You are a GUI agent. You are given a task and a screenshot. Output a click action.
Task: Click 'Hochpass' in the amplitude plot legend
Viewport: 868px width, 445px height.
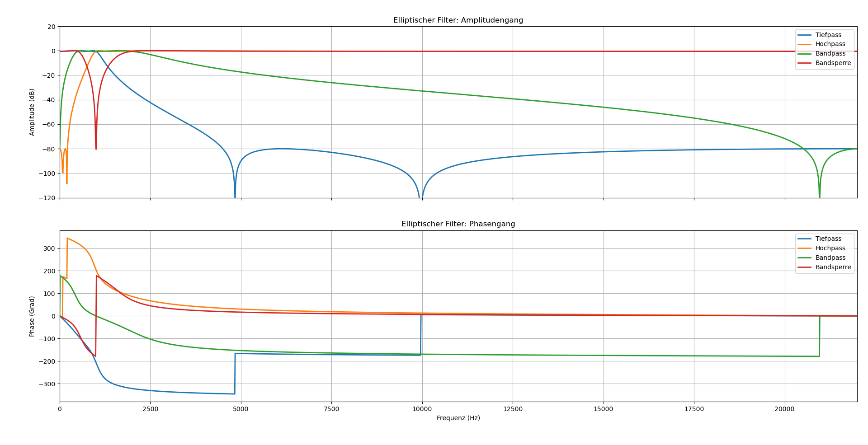(x=830, y=44)
